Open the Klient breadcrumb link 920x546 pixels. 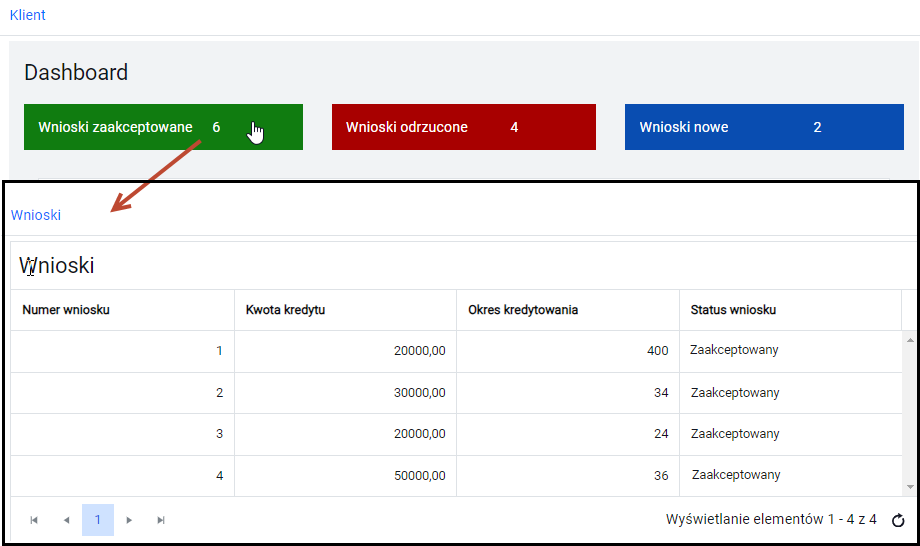click(28, 15)
